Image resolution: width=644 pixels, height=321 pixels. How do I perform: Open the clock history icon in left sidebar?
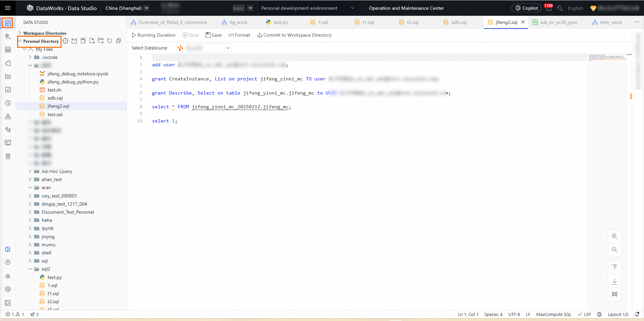8,103
